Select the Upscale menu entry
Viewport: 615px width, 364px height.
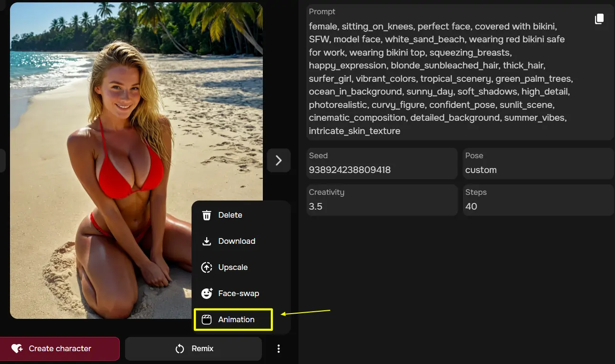[x=233, y=268]
